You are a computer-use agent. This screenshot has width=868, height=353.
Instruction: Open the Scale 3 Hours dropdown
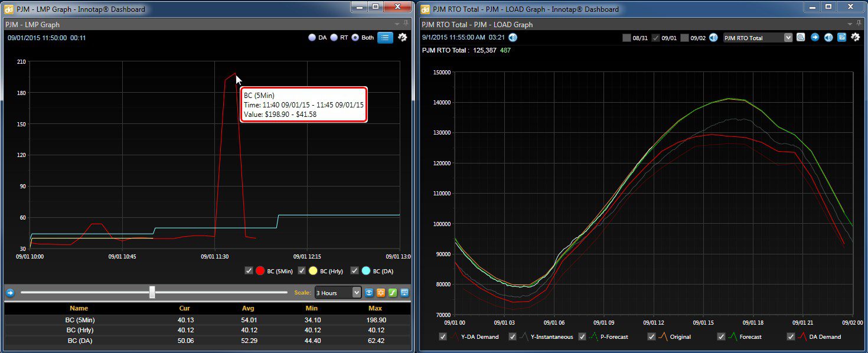pos(338,293)
